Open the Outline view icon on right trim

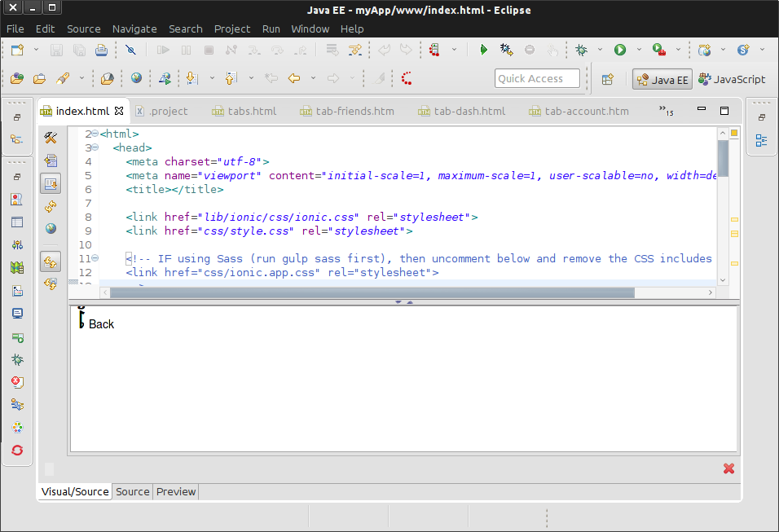(761, 140)
